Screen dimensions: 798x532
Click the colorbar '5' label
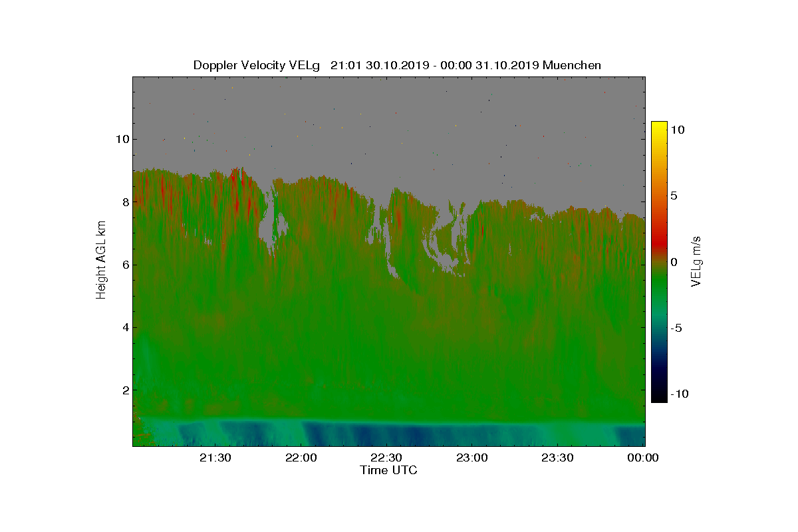tap(674, 196)
